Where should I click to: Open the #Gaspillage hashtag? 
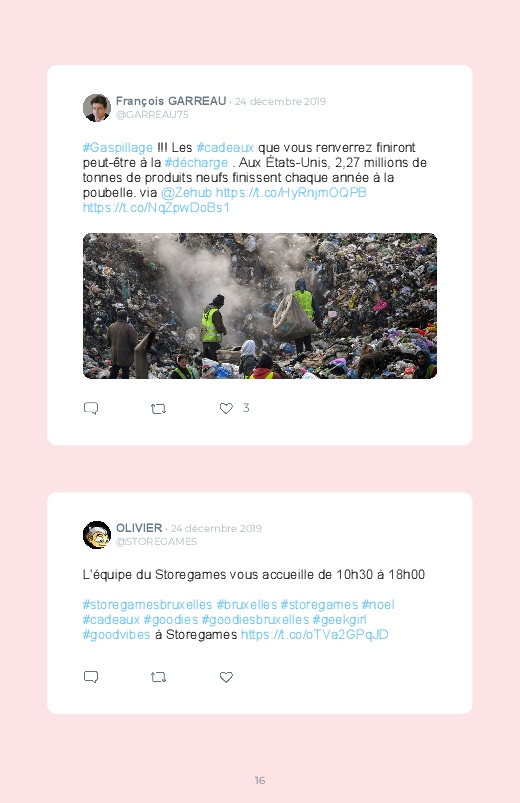(118, 147)
